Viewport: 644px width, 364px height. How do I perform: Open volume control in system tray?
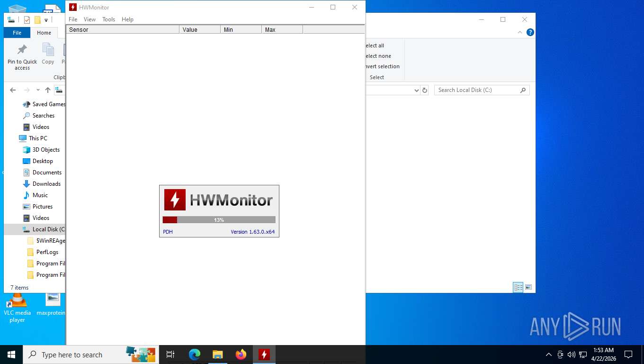click(572, 355)
